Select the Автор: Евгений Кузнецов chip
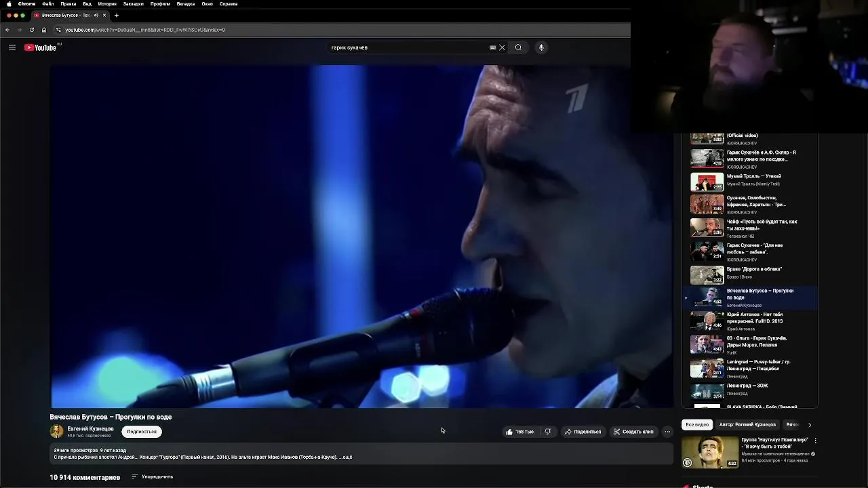868x488 pixels. [x=747, y=424]
